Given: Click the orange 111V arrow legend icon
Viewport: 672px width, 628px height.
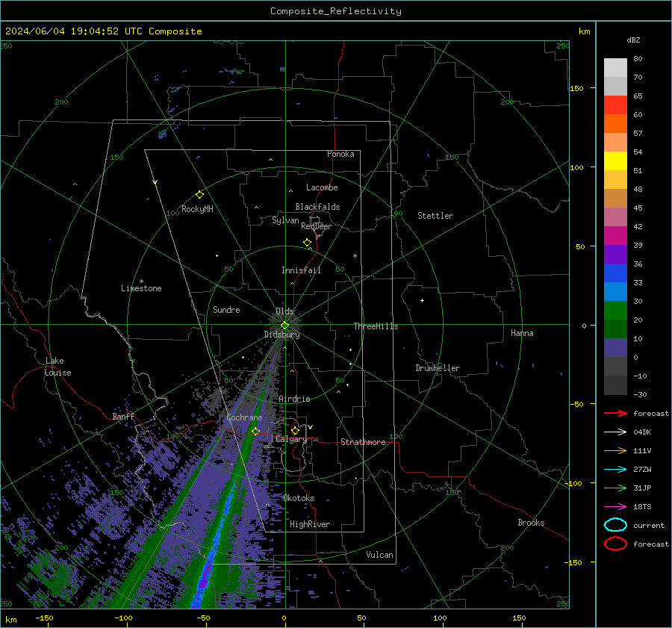Looking at the screenshot, I should (615, 450).
